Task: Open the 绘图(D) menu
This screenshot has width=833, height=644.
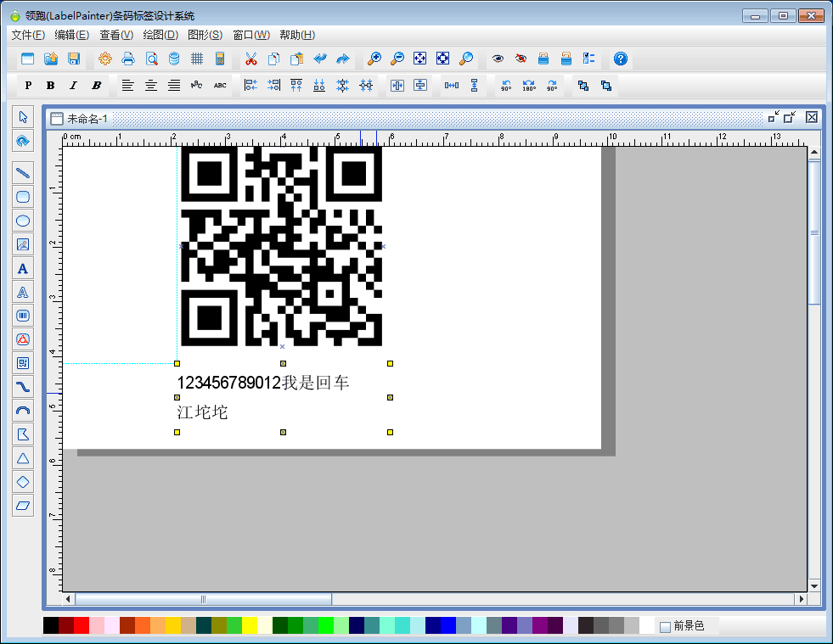Action: click(160, 35)
